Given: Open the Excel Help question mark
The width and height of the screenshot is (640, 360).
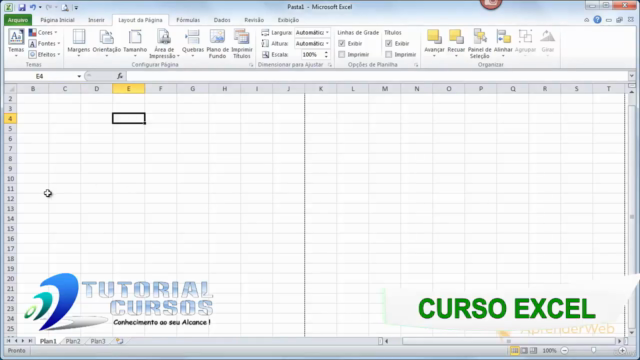Looking at the screenshot, I should click(x=597, y=20).
